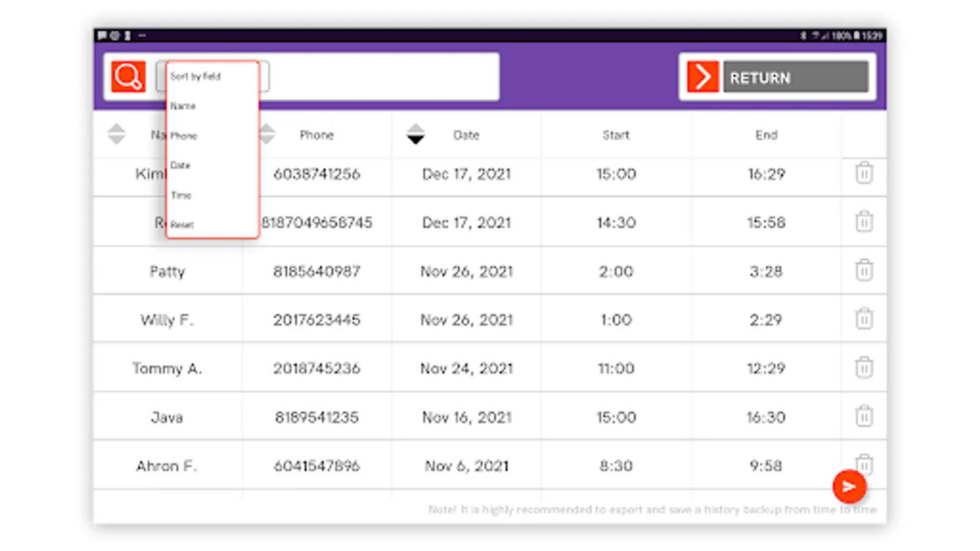
Task: Select phone number 2017623445
Action: point(317,320)
